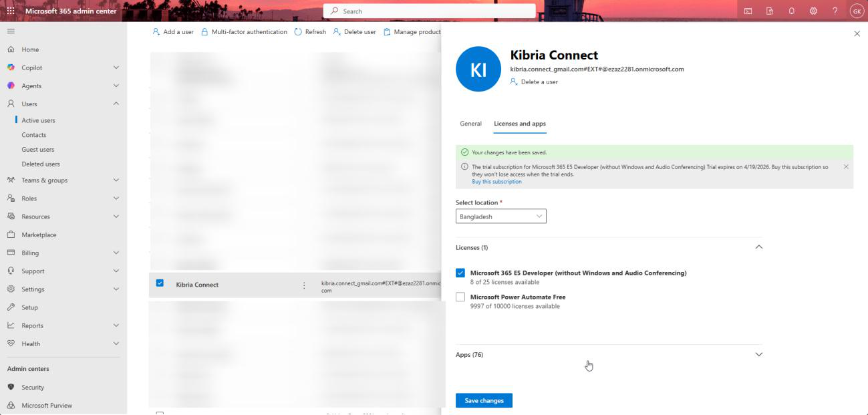Open Cloud Shell icon in header
This screenshot has height=415, width=868.
[x=748, y=11]
